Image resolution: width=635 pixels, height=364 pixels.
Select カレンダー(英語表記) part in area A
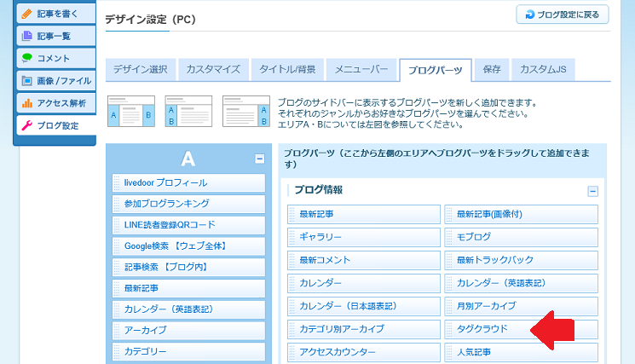tap(188, 309)
